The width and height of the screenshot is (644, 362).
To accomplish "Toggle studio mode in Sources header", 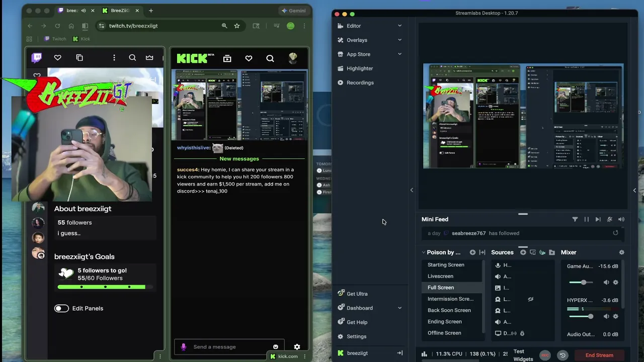I will [x=533, y=252].
